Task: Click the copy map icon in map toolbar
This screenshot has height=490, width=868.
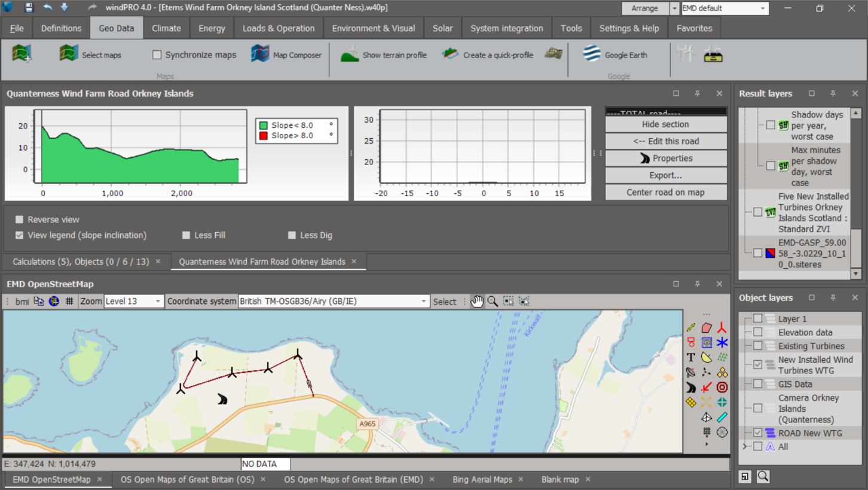Action: click(x=39, y=302)
